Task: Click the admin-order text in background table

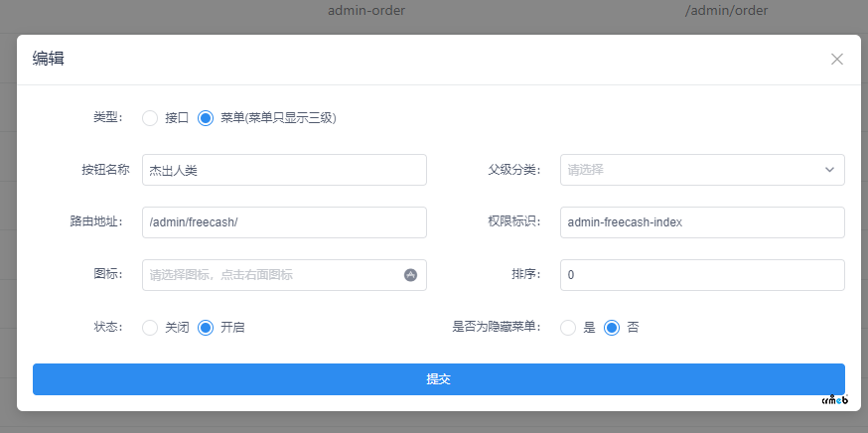Action: coord(366,11)
